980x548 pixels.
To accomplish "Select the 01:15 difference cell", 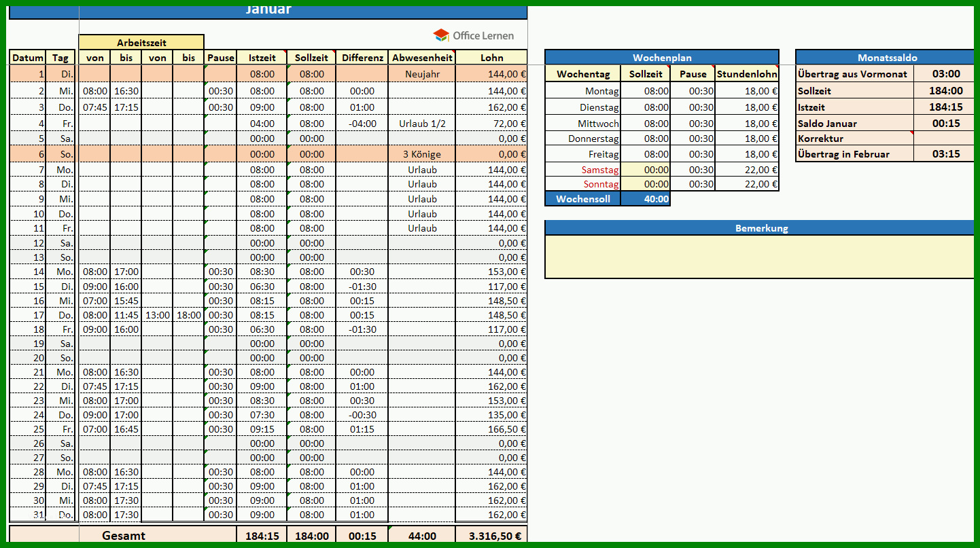I will point(362,429).
